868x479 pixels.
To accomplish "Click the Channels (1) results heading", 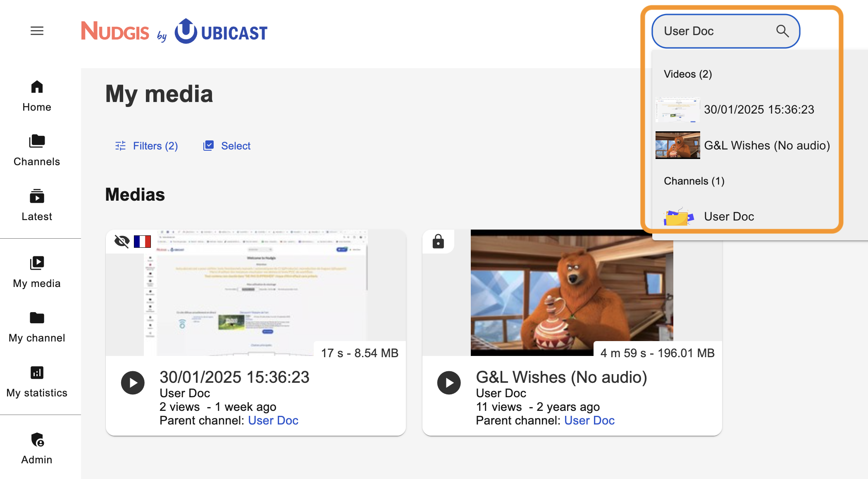I will coord(694,181).
